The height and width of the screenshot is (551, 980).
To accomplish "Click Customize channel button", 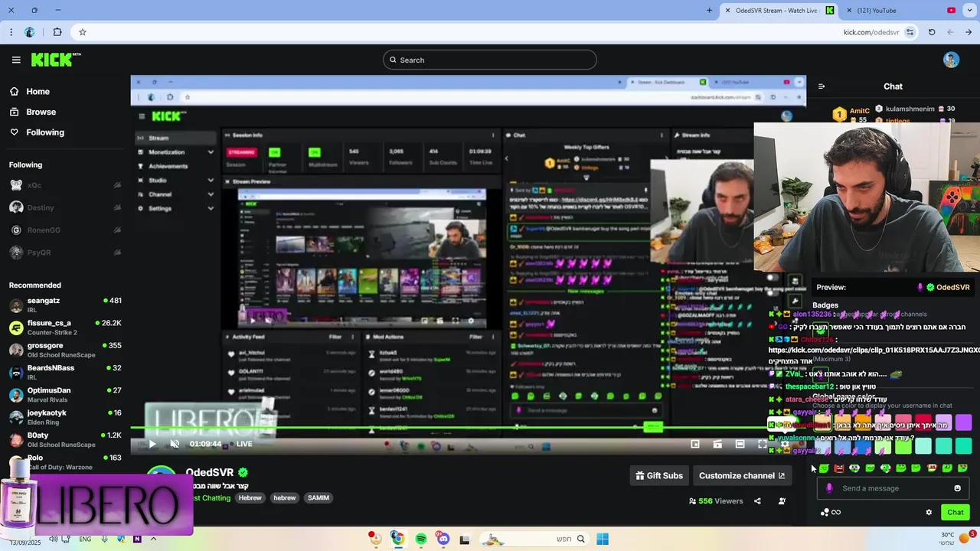I will pos(742,475).
